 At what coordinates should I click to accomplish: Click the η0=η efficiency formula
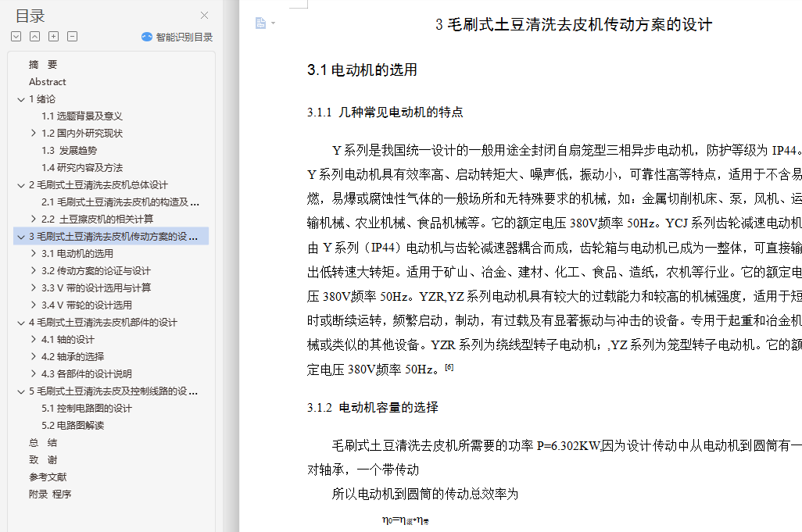[406, 521]
